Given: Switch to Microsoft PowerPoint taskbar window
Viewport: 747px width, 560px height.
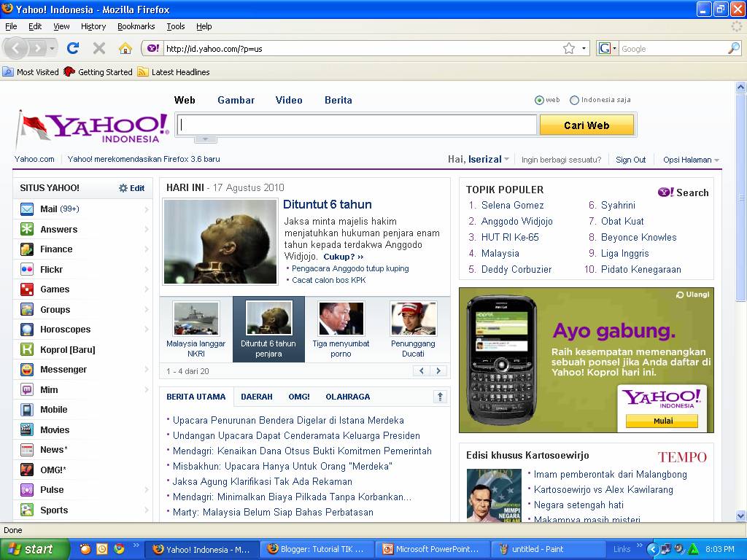Looking at the screenshot, I should pyautogui.click(x=433, y=549).
